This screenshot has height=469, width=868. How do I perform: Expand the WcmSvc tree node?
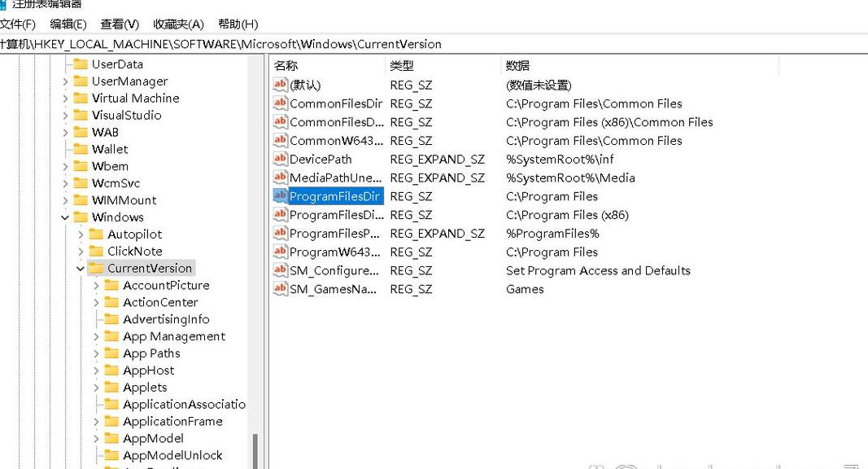click(x=65, y=183)
